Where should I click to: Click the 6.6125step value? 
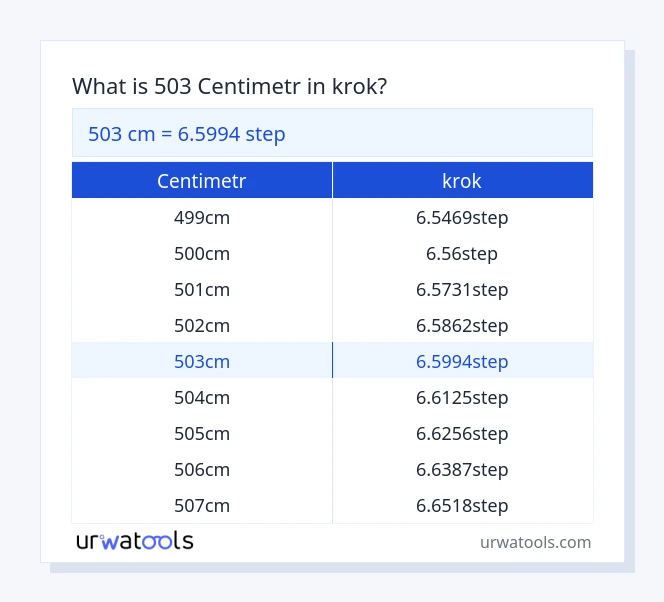click(x=462, y=397)
